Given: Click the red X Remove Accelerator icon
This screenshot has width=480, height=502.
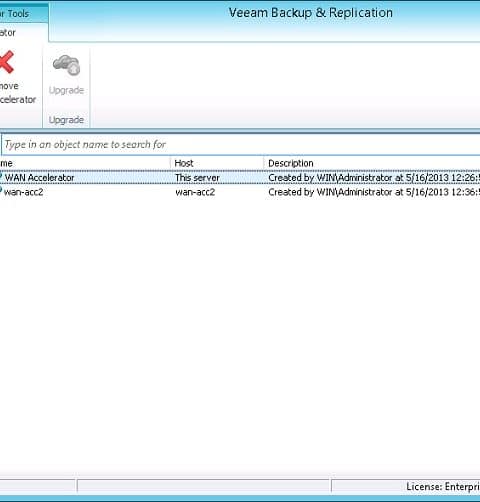Looking at the screenshot, I should pos(7,62).
